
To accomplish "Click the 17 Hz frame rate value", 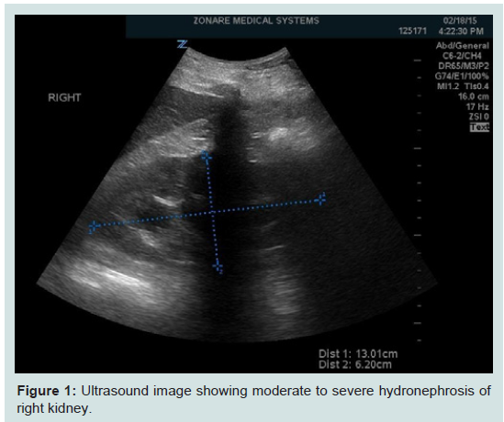I will tap(477, 106).
